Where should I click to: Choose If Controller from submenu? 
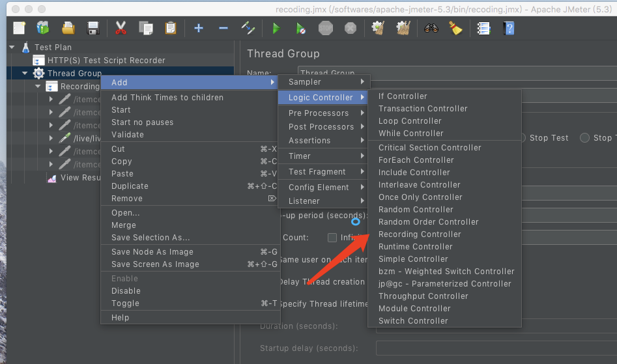click(444, 96)
